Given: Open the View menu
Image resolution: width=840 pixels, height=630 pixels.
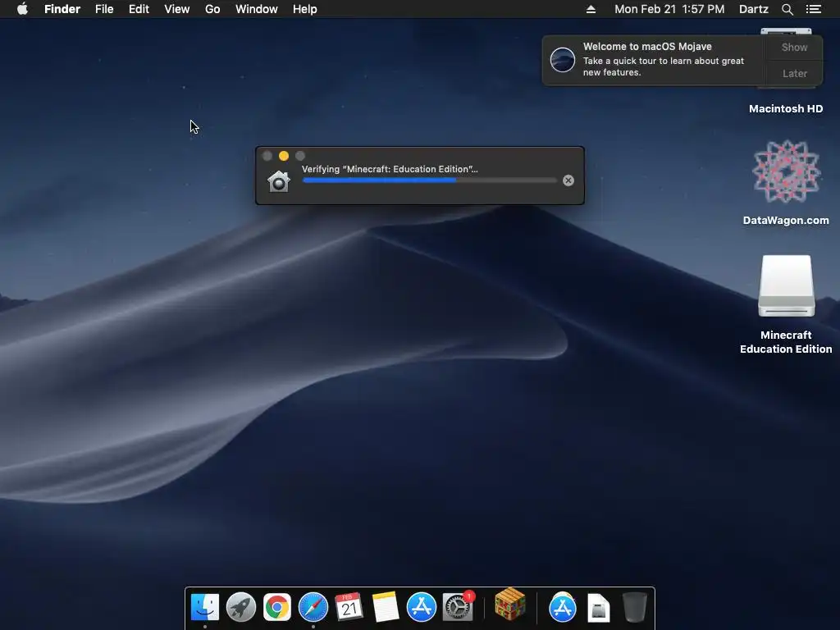Looking at the screenshot, I should point(177,9).
